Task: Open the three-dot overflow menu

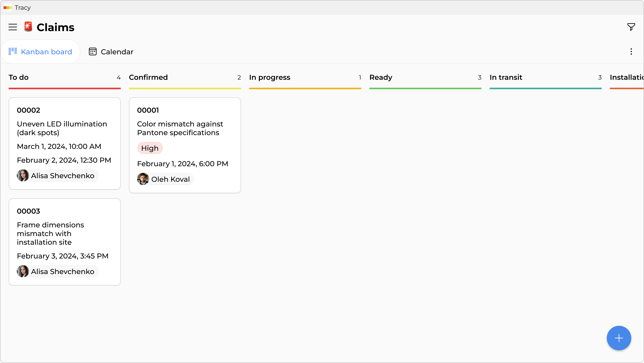Action: pos(631,51)
